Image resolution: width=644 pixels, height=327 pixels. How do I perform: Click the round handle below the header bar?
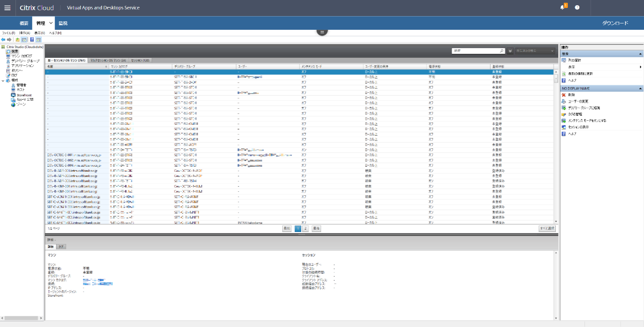[322, 31]
